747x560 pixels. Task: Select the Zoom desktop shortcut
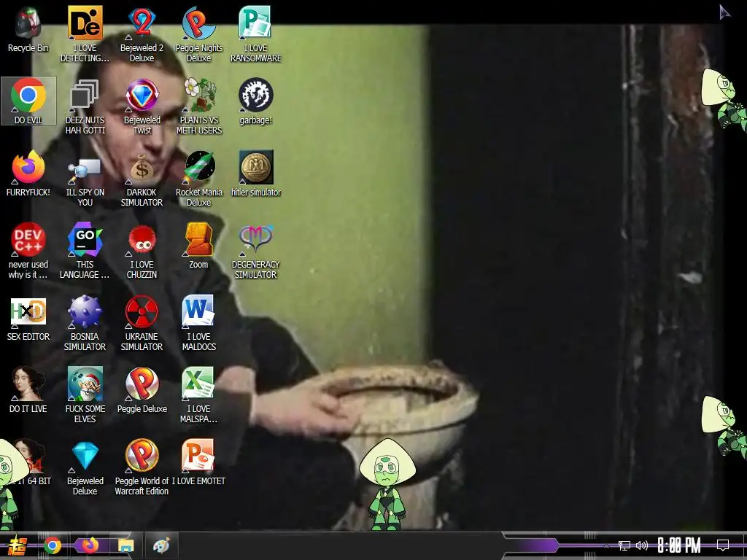click(198, 246)
